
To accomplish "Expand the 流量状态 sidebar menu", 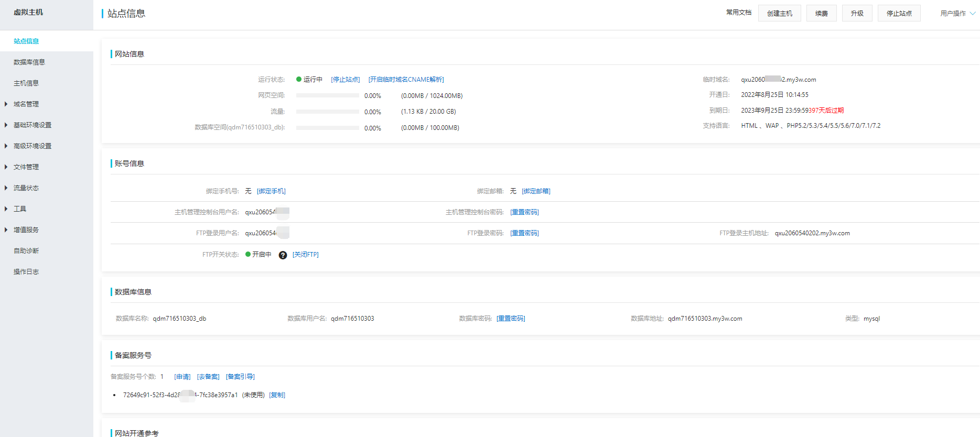I will click(x=26, y=188).
